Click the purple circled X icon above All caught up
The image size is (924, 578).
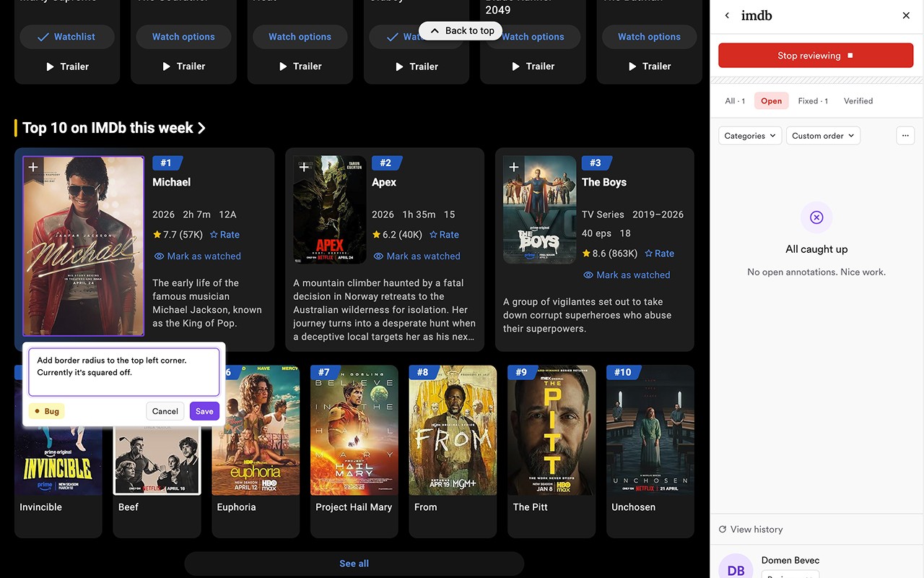pyautogui.click(x=816, y=217)
